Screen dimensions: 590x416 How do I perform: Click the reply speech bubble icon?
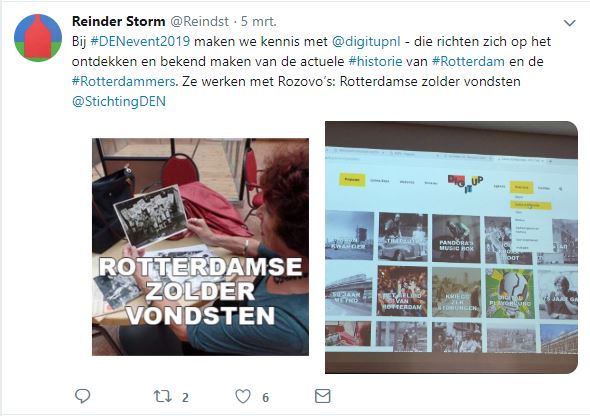pos(82,396)
